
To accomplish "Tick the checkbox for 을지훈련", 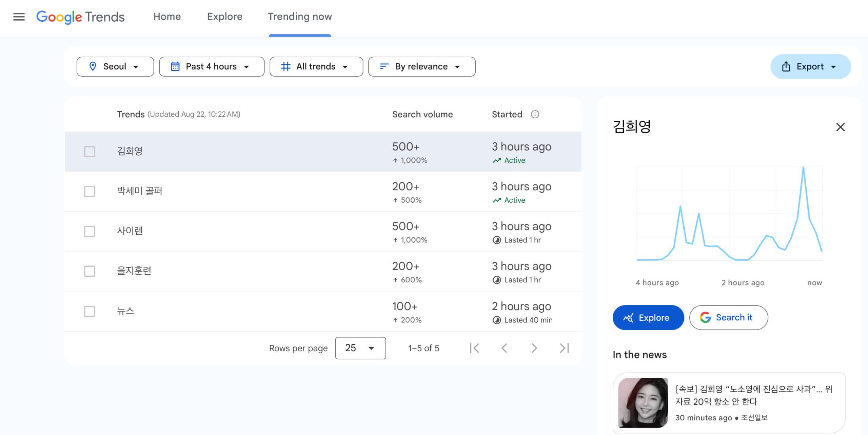I will [x=90, y=271].
